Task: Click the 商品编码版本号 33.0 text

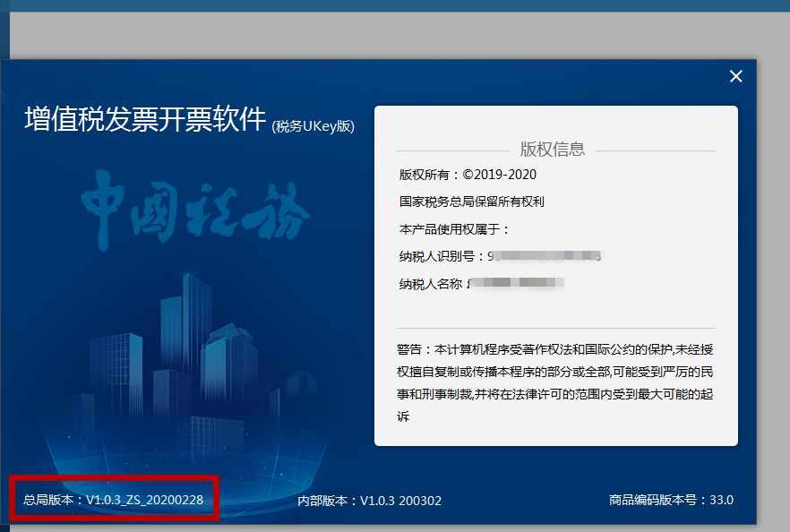Action: [671, 501]
